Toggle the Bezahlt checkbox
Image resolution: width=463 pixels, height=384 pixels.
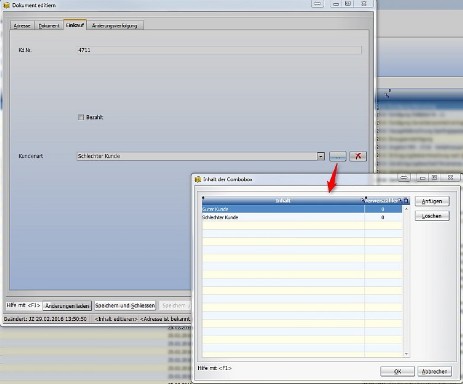coord(81,117)
